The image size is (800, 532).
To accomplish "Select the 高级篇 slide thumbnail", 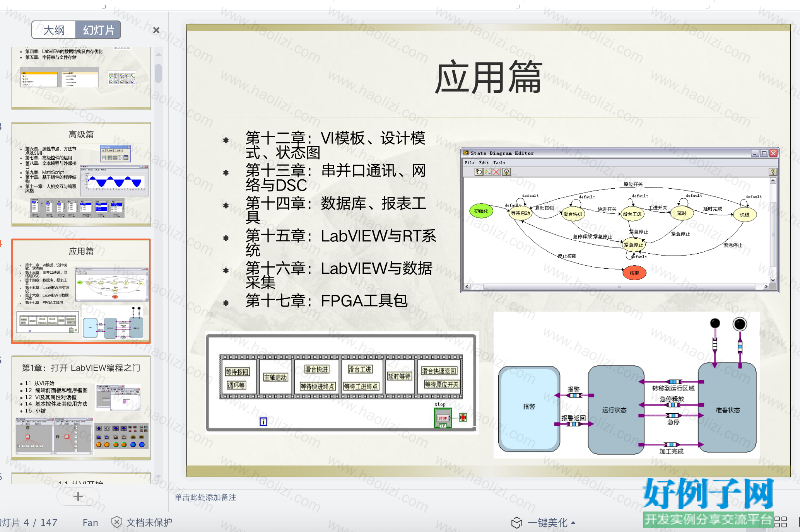I will (x=81, y=174).
